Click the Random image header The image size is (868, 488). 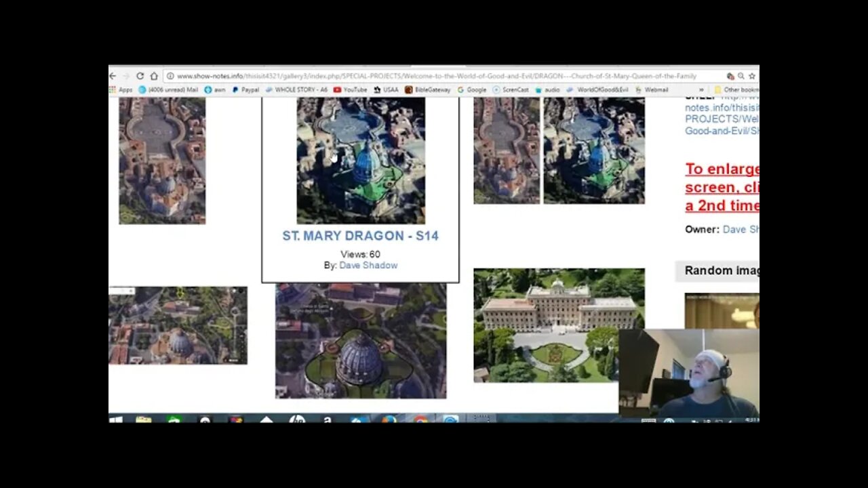(717, 271)
